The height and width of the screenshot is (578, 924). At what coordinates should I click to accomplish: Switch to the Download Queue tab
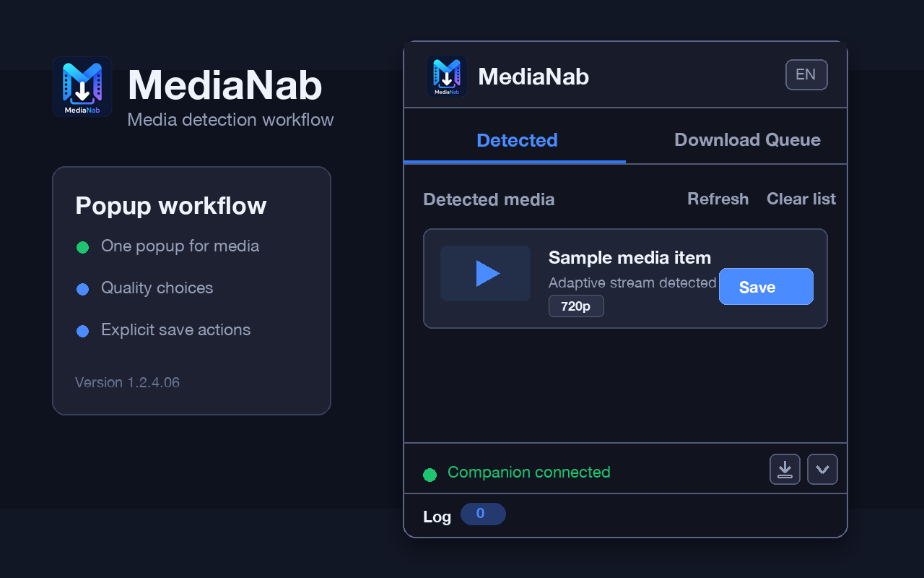tap(747, 140)
